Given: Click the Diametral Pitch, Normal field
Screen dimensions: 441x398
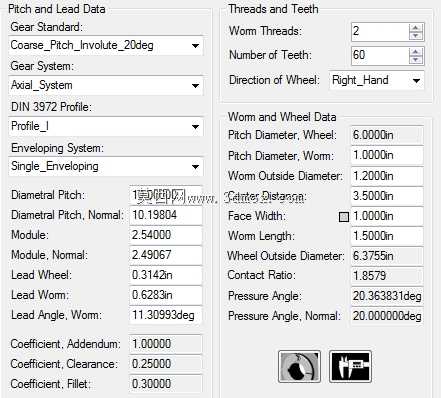Looking at the screenshot, I should pos(166,215).
